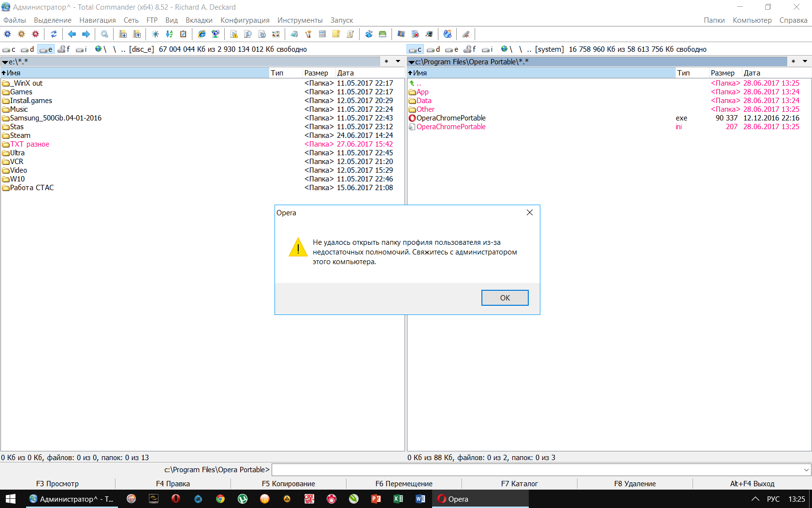Open Chrome from the taskbar
Screen dimensions: 812x508
pyautogui.click(x=220, y=499)
